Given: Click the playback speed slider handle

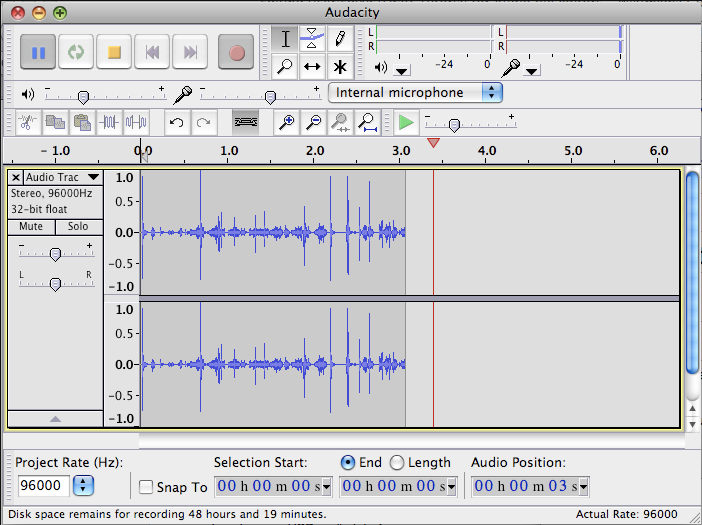Looking at the screenshot, I should pos(454,125).
